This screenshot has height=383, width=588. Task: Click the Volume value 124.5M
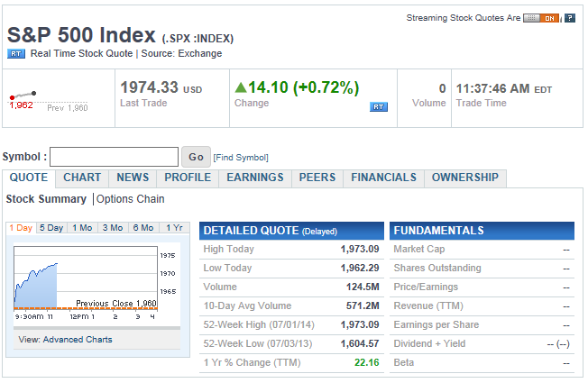(x=363, y=287)
